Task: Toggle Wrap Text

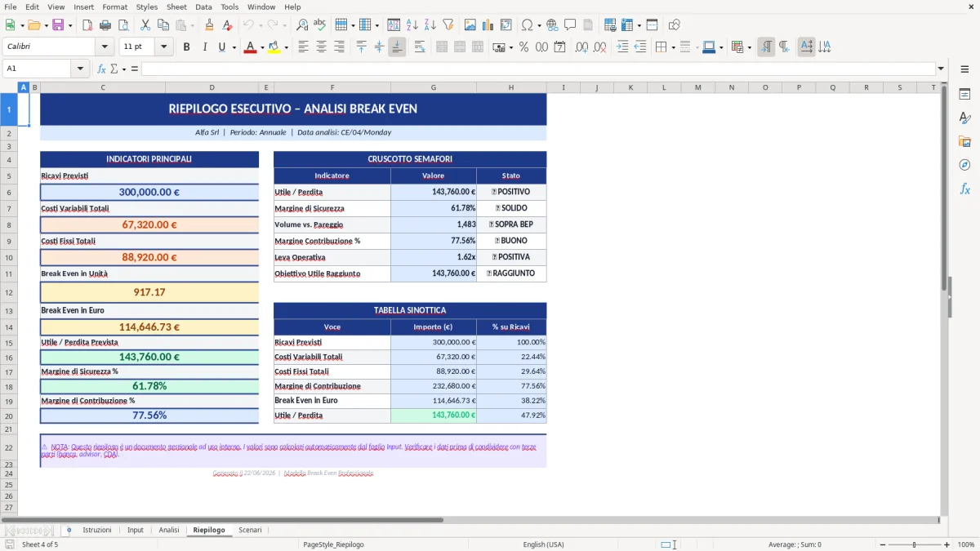Action: (x=419, y=47)
